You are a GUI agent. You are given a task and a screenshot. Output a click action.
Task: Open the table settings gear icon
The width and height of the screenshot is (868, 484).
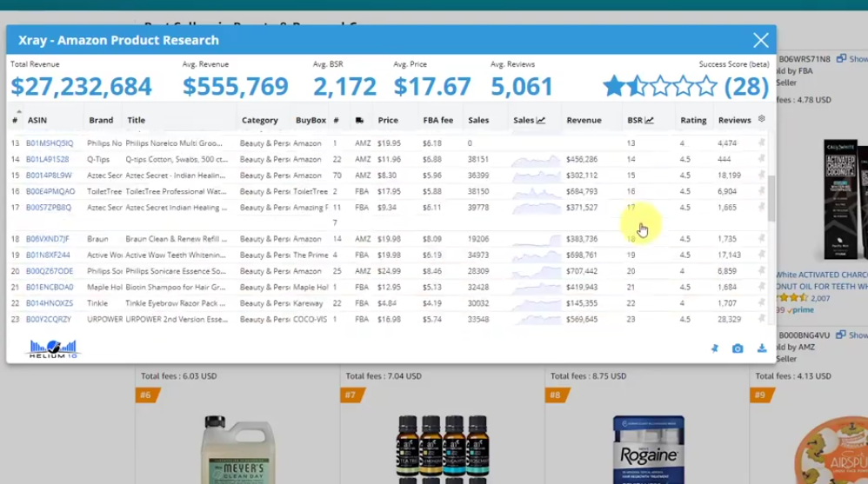pos(762,119)
